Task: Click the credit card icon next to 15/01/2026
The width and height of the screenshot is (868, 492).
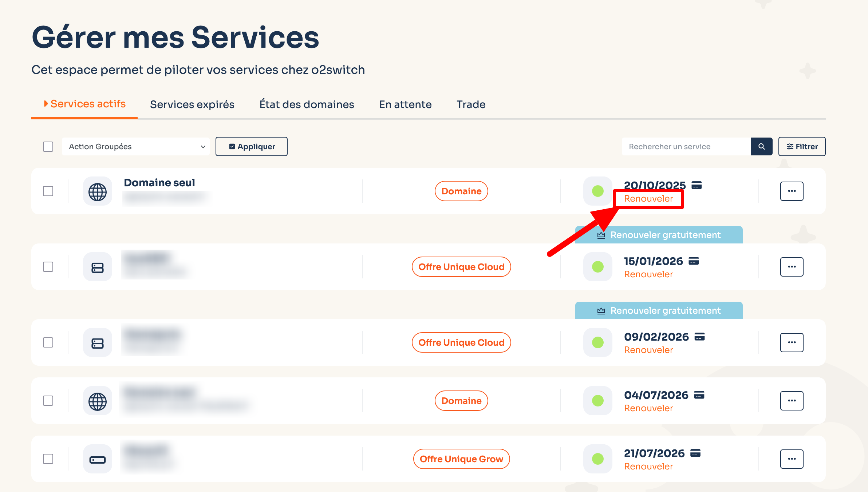Action: click(x=694, y=261)
